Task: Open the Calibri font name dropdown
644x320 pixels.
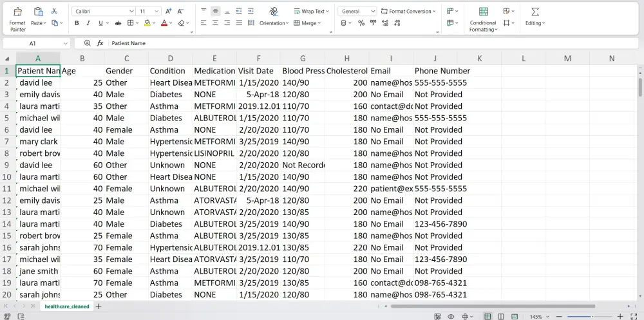Action: pos(131,11)
